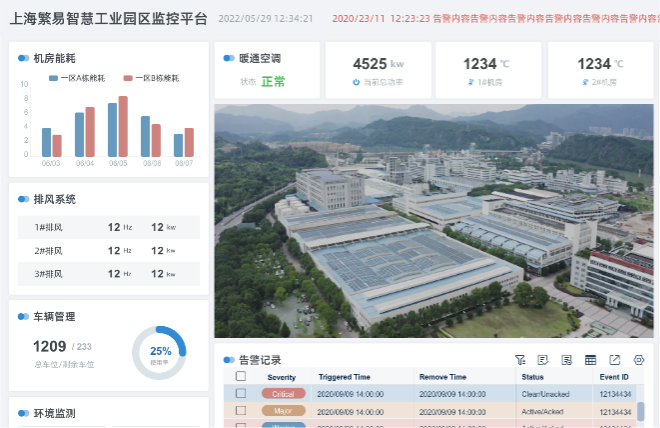Toggle 一区A栋能耗 legend series
This screenshot has height=428, width=660.
pyautogui.click(x=77, y=78)
